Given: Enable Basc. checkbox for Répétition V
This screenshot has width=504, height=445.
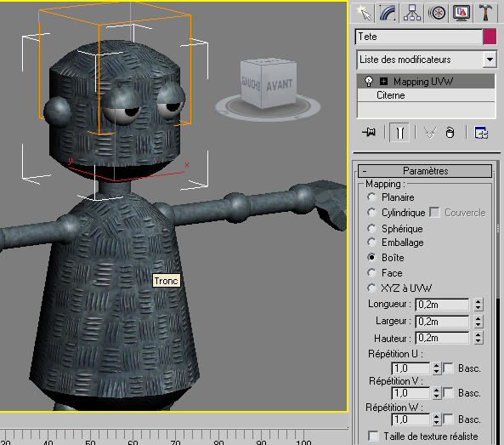Looking at the screenshot, I should point(449,393).
